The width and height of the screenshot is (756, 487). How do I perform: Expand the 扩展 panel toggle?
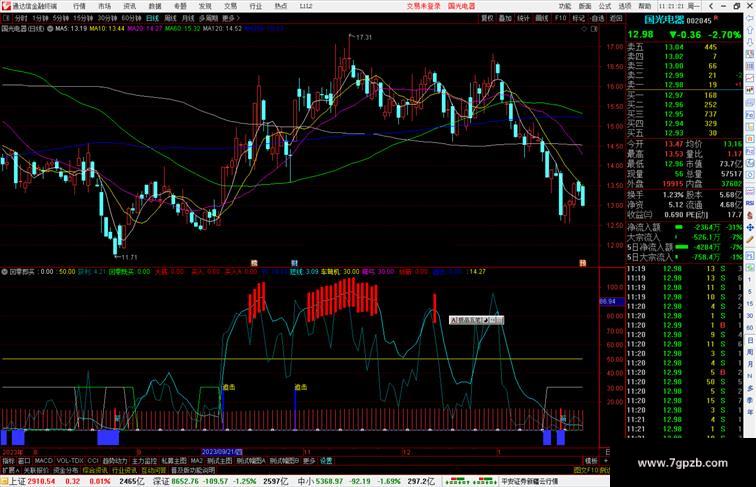click(10, 470)
